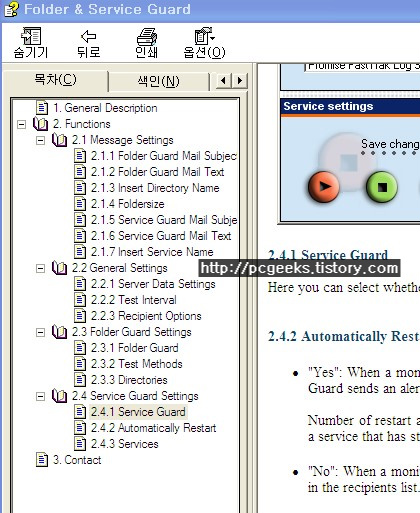The height and width of the screenshot is (513, 420).
Task: Click the 뒤로 (Back) arrow icon
Action: click(89, 36)
